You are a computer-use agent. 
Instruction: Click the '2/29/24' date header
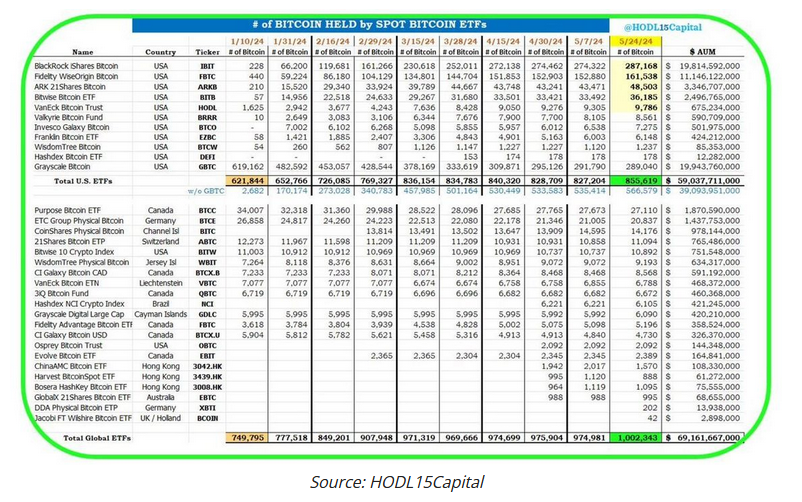(x=375, y=41)
